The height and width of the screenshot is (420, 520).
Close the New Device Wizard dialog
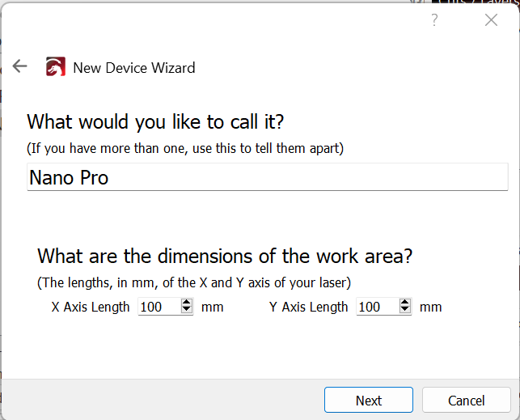(x=491, y=20)
